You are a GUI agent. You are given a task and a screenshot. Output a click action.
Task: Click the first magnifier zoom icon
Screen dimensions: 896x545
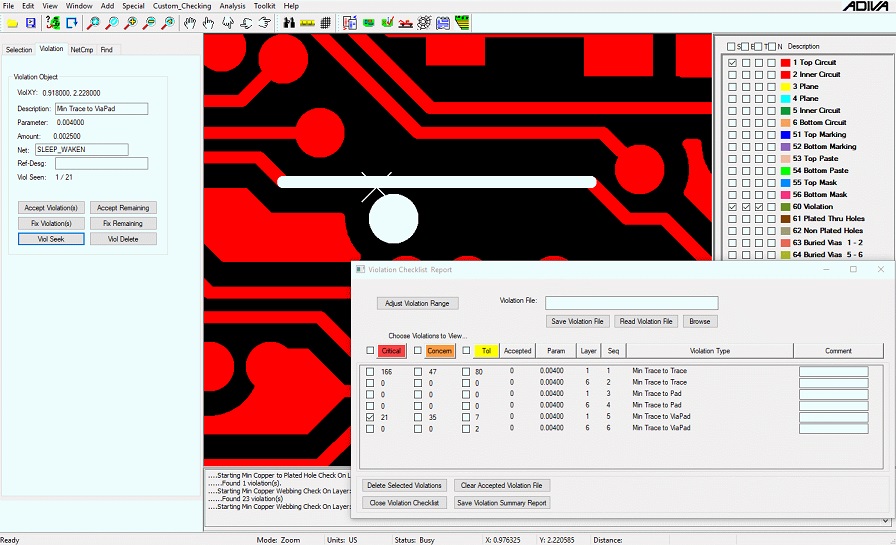pos(93,23)
